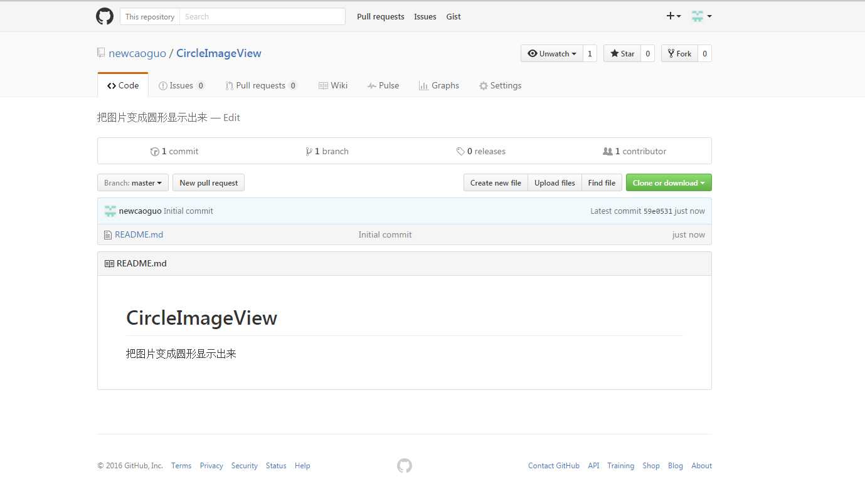The height and width of the screenshot is (504, 865).
Task: Switch to the Settings tab
Action: point(500,85)
